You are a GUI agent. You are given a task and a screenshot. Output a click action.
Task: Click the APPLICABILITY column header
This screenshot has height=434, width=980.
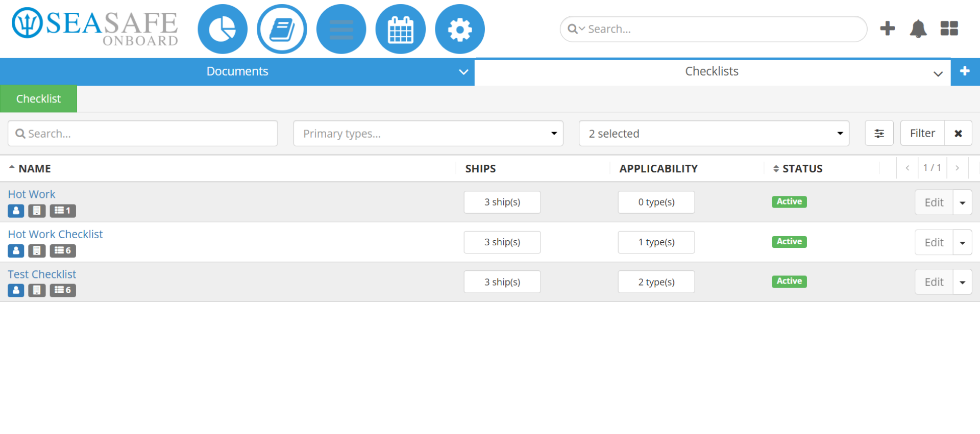(658, 168)
